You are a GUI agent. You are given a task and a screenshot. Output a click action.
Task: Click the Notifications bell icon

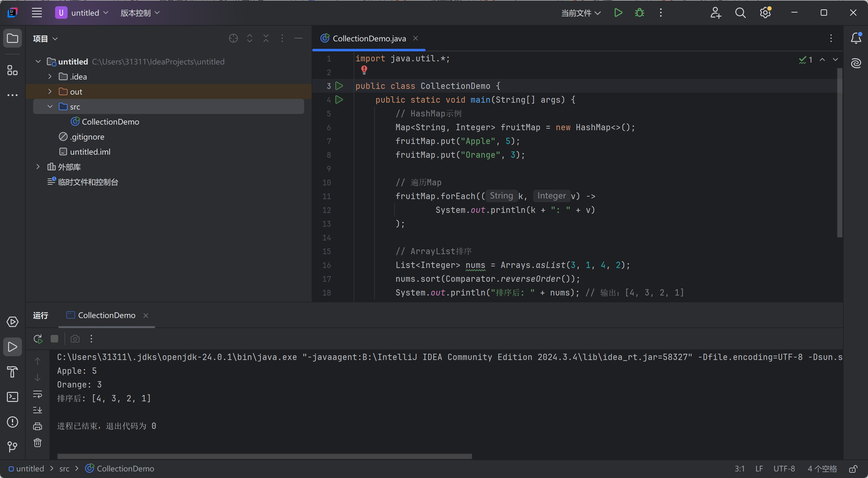click(x=856, y=38)
